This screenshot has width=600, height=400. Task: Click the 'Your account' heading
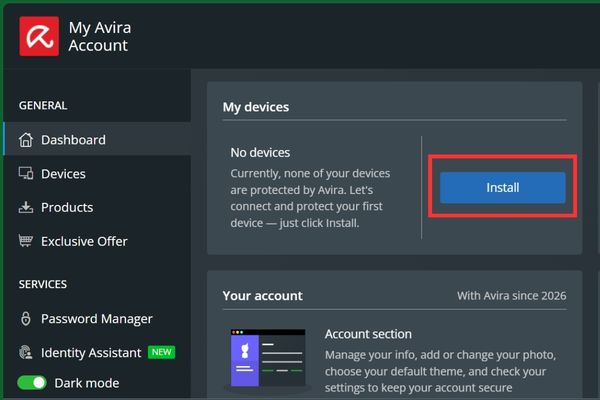[x=262, y=296]
